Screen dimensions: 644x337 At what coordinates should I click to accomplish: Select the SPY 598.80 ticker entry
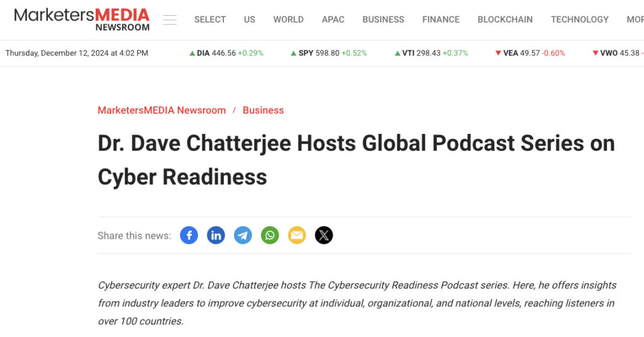coord(328,53)
